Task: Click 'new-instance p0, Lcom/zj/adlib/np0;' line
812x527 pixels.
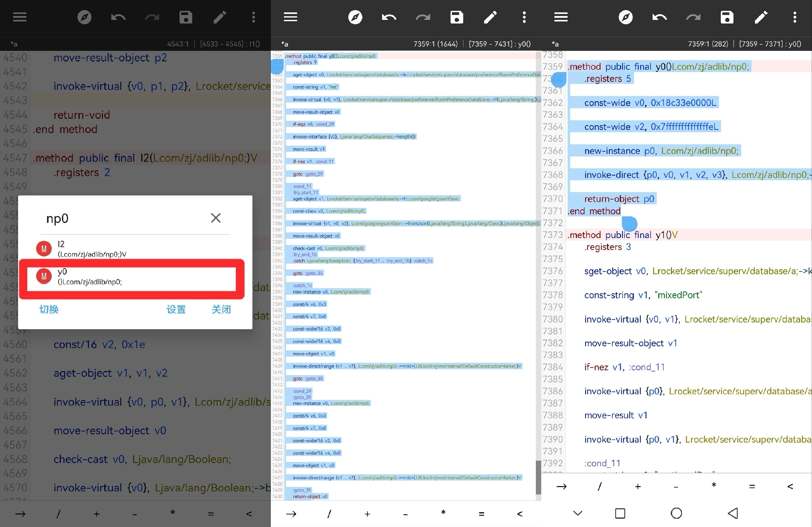Action: pyautogui.click(x=661, y=151)
